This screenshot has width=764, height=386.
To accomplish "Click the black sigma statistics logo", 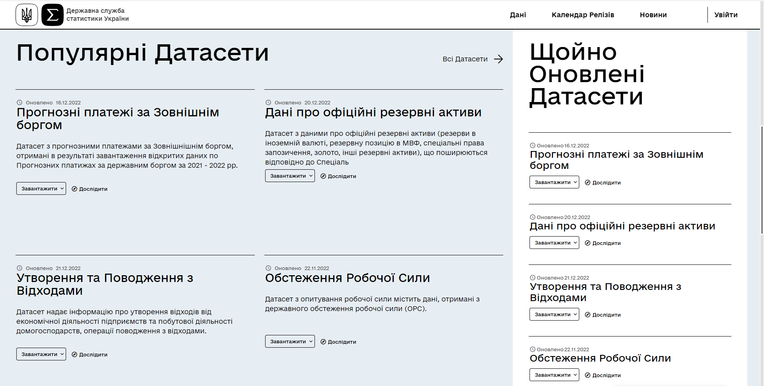I will click(x=53, y=15).
